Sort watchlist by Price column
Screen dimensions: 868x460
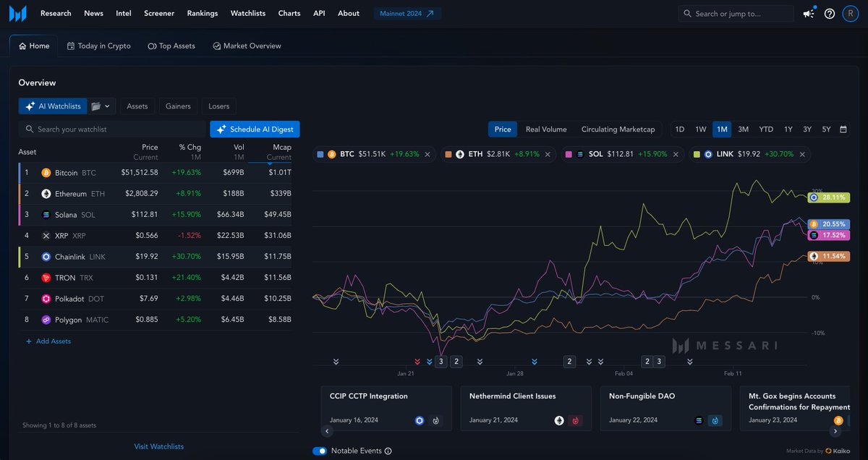pyautogui.click(x=147, y=152)
